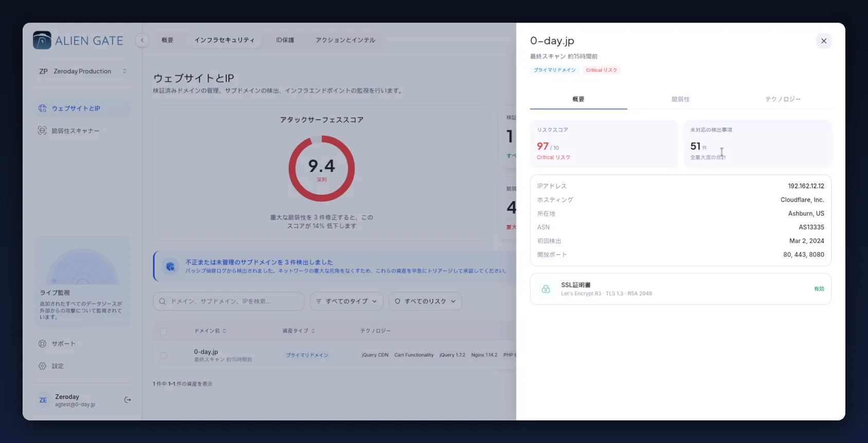
Task: Select the インフラセキュリティ tab
Action: coord(224,40)
